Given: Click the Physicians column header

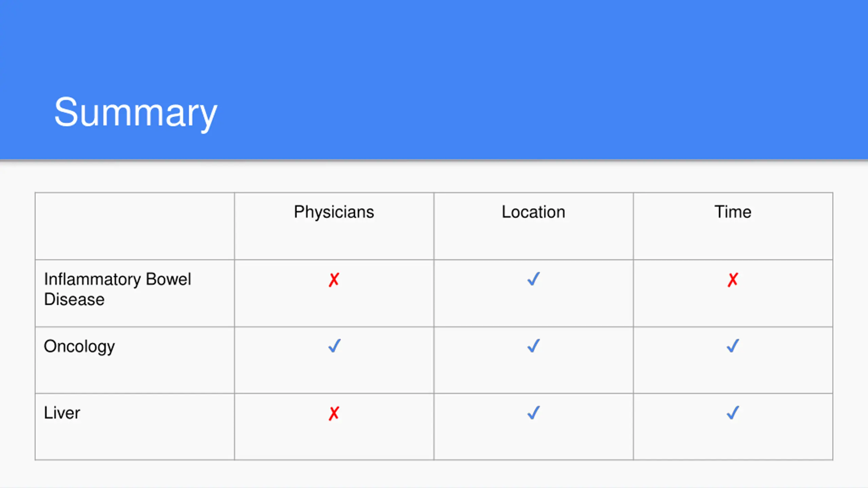Looking at the screenshot, I should (x=334, y=212).
